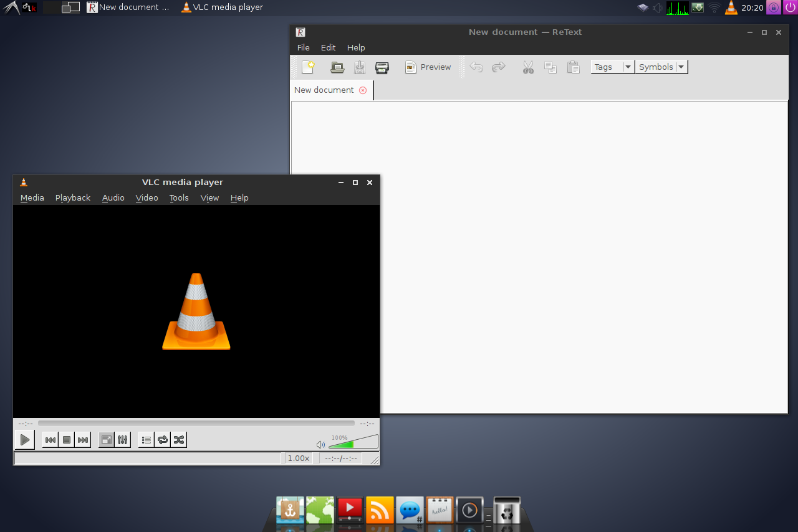The height and width of the screenshot is (532, 798).
Task: Switch to VLC media player taskbar entry
Action: (x=222, y=7)
